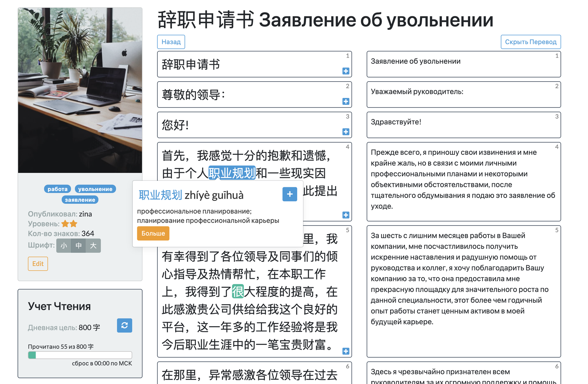Open the работа tag
This screenshot has width=588, height=384.
click(57, 189)
